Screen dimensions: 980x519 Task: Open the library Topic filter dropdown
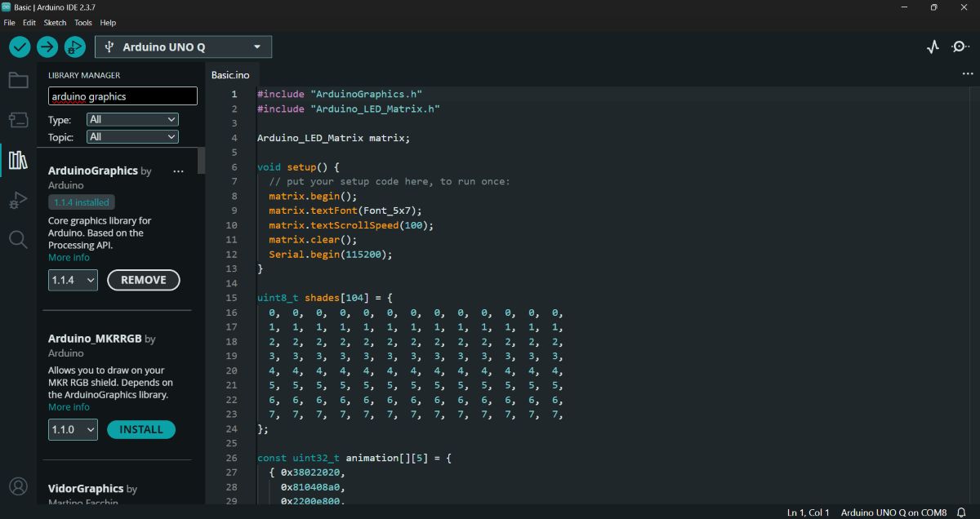[x=132, y=137]
